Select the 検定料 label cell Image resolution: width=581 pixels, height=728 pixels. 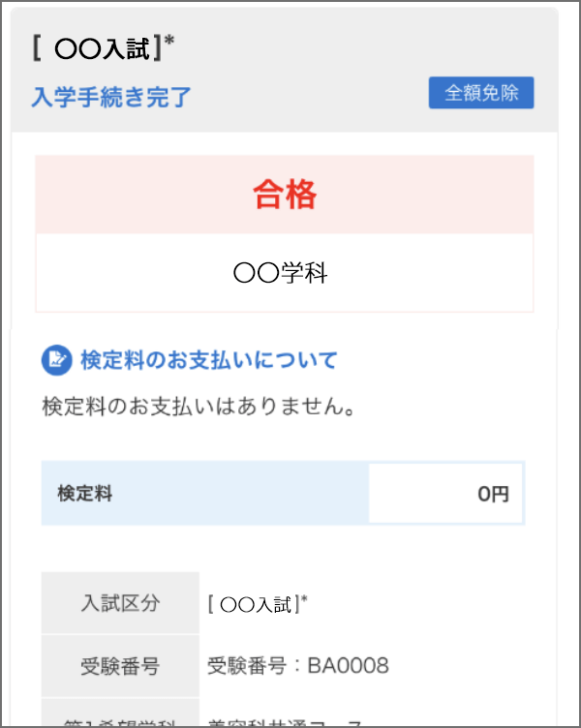click(x=85, y=494)
